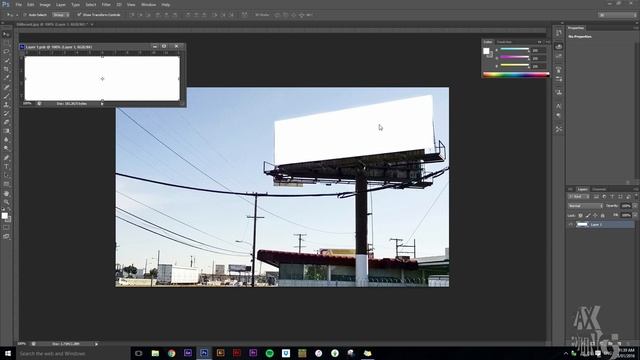
Task: Open the Fill value dropdown arrow
Action: point(635,215)
